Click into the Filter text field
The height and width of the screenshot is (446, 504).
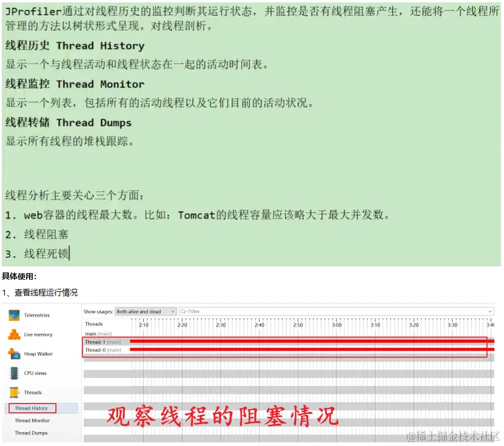336,311
